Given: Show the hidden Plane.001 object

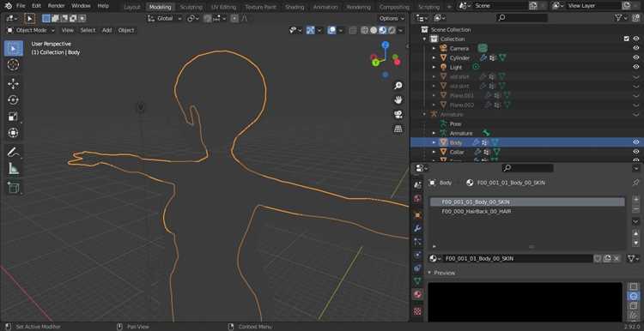Looking at the screenshot, I should pyautogui.click(x=635, y=95).
